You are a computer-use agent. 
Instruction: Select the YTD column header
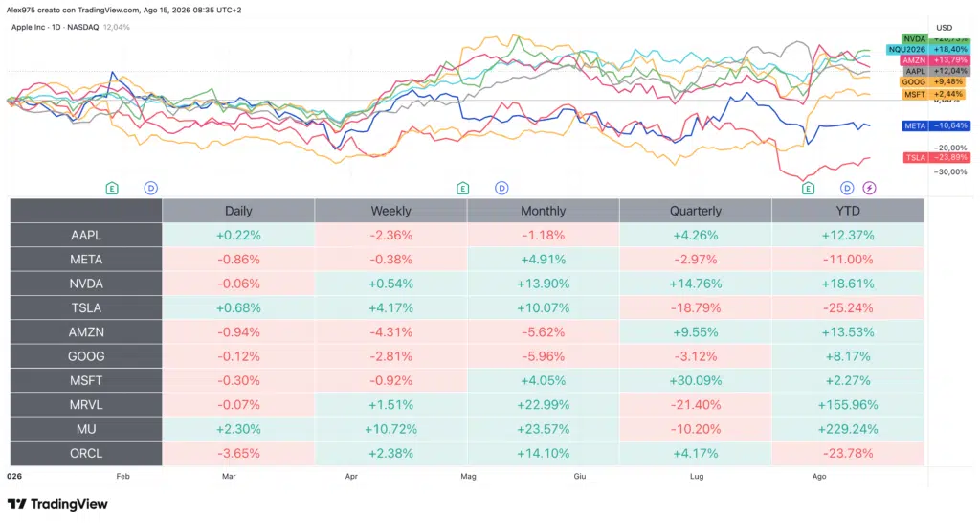(848, 211)
